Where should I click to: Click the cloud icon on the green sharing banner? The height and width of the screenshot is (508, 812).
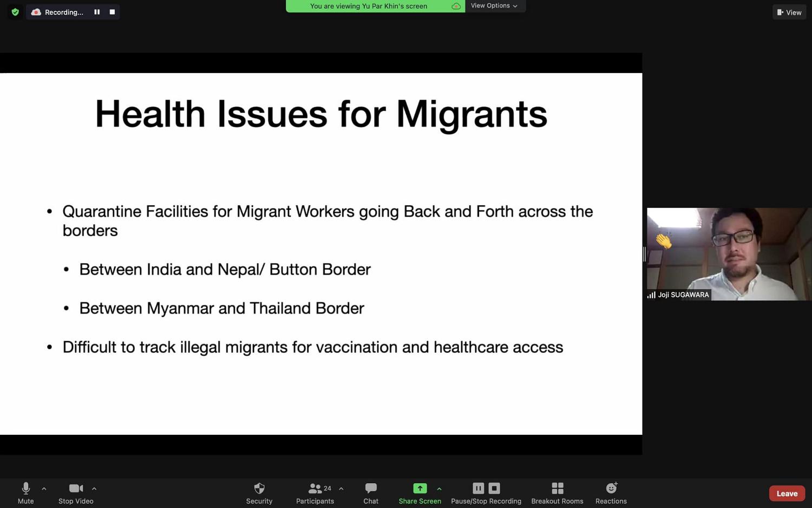click(x=456, y=6)
